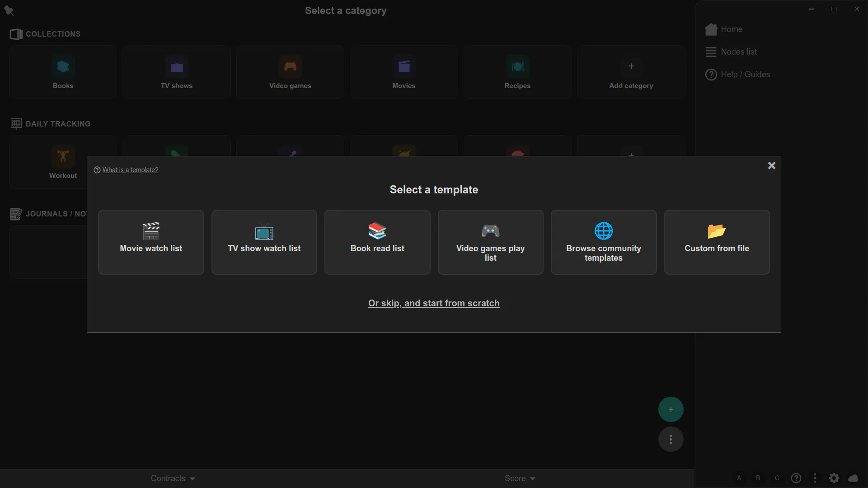
Task: Open Nodes list in the sidebar
Action: [x=731, y=52]
